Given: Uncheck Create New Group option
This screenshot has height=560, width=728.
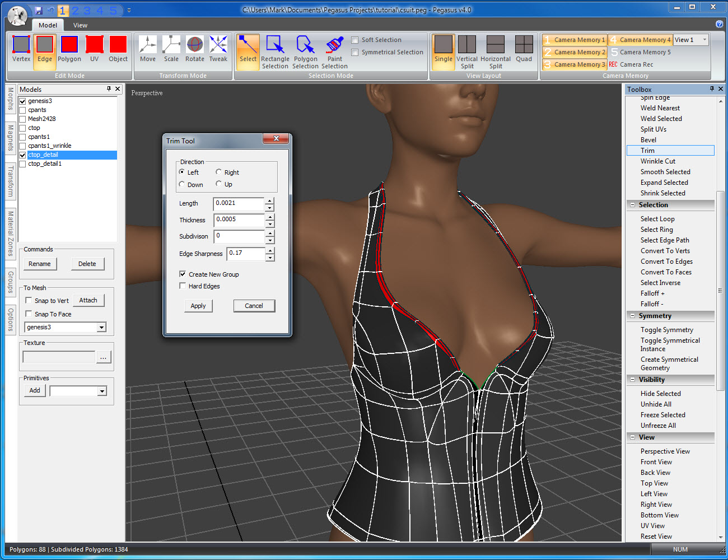Looking at the screenshot, I should 183,274.
